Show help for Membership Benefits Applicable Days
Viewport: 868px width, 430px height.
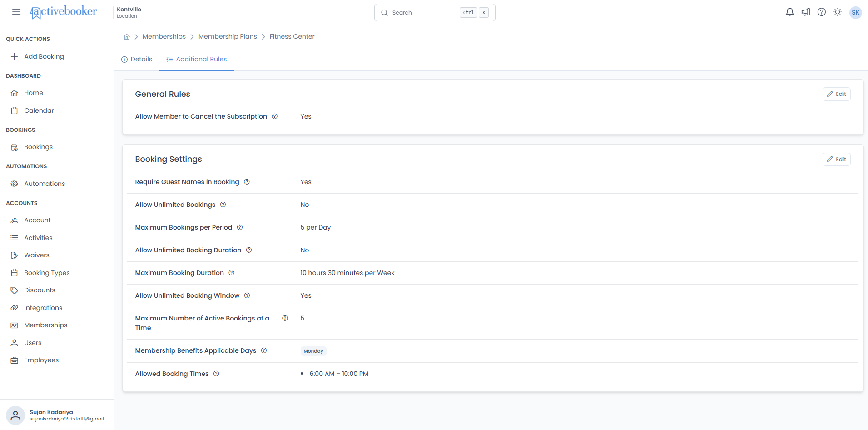264,350
